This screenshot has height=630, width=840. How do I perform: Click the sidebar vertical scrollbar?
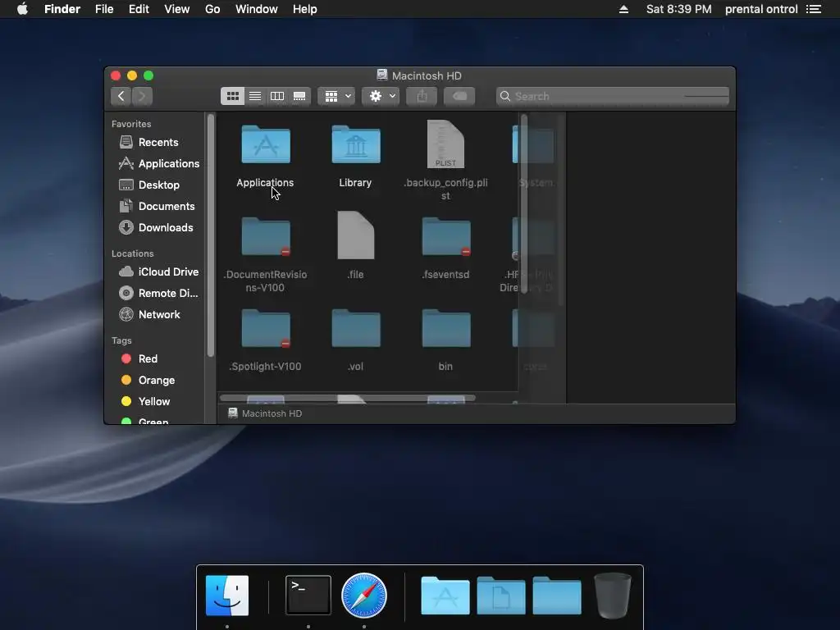[x=211, y=235]
